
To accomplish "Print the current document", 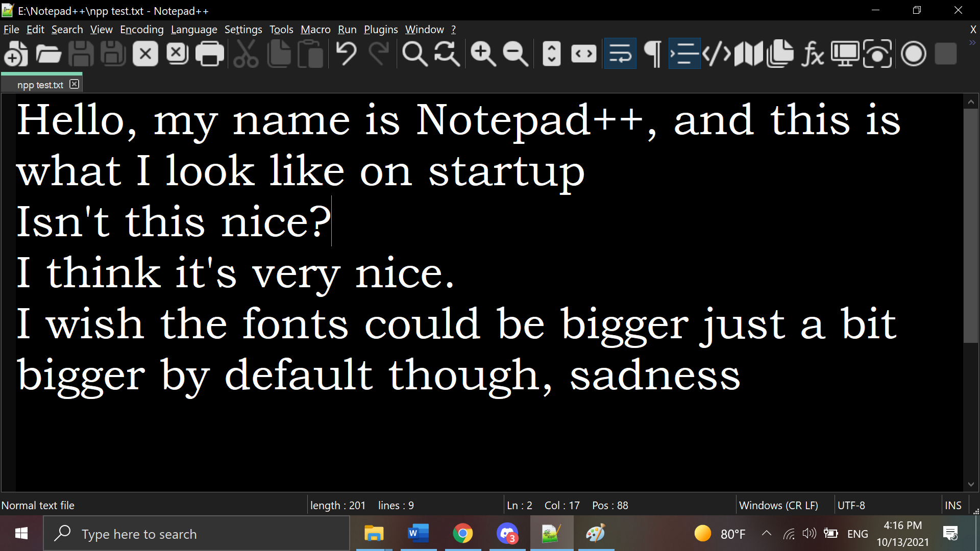I will point(210,54).
